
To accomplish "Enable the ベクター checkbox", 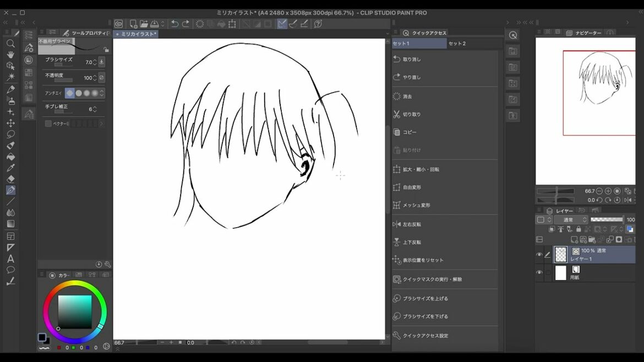I will [48, 124].
